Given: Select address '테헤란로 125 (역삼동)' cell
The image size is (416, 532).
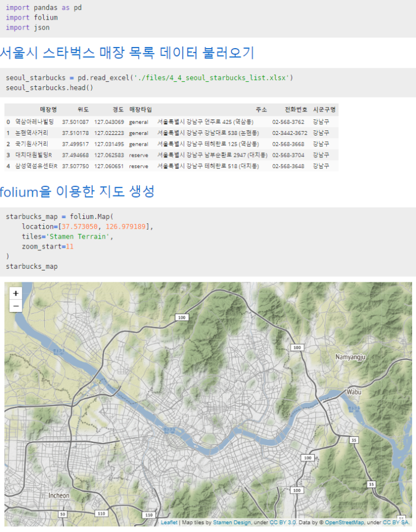Looking at the screenshot, I should [208, 144].
